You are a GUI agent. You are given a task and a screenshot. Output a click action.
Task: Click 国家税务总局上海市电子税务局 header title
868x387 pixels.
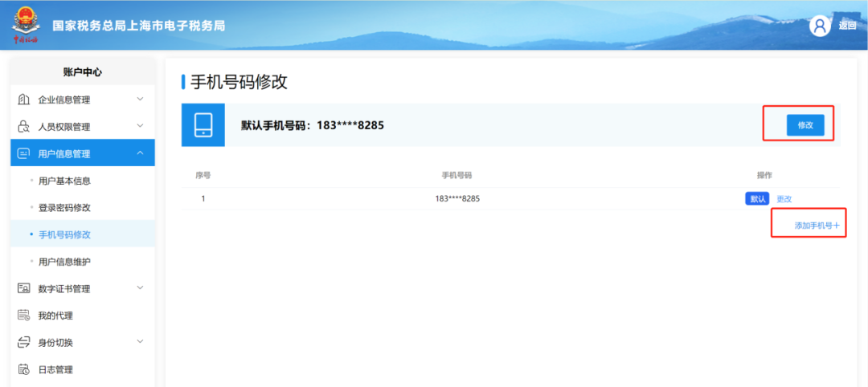pyautogui.click(x=138, y=26)
